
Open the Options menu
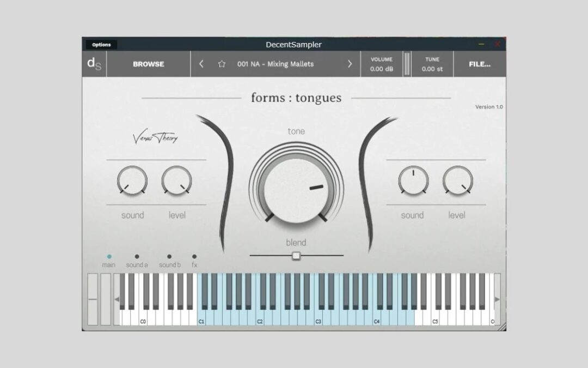coord(101,45)
